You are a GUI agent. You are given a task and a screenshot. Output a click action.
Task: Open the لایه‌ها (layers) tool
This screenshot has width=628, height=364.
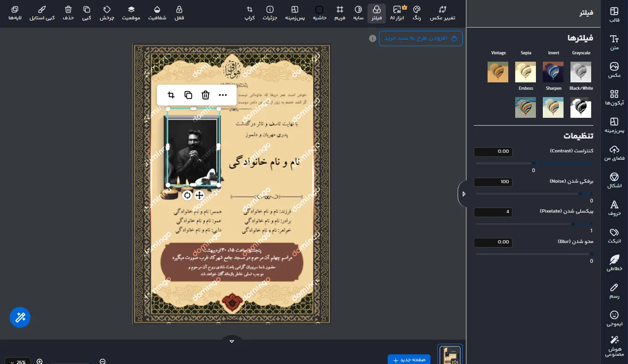(x=15, y=13)
